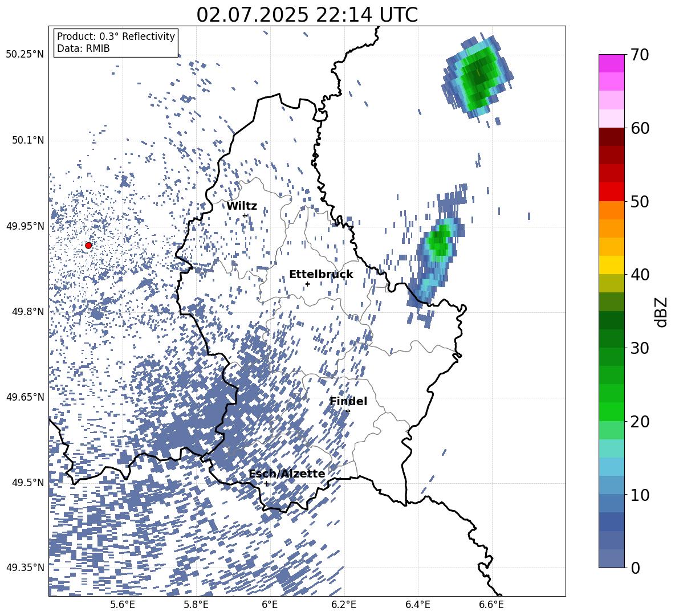Click the 50 colorbar tick label

coord(639,202)
